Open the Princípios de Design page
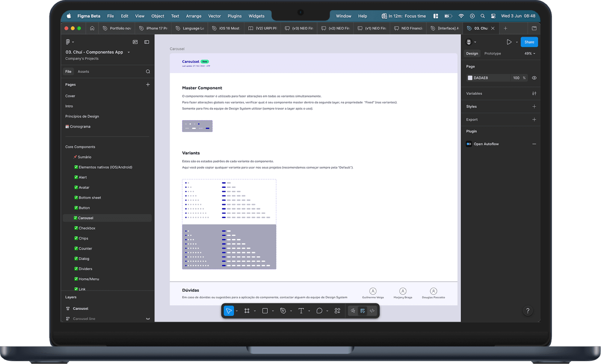Screen dimensions: 601x364 [82, 116]
